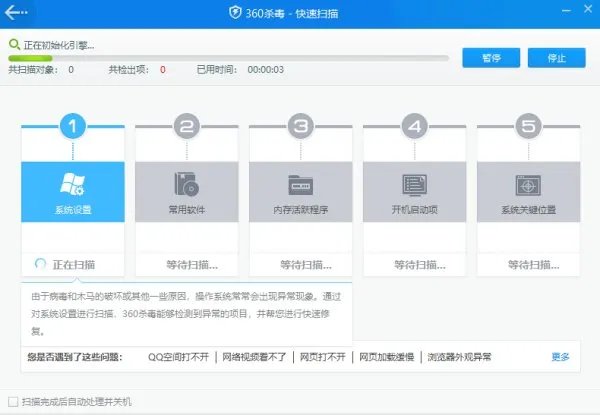Select step 1 circle marker
The image size is (600, 415).
click(x=73, y=126)
